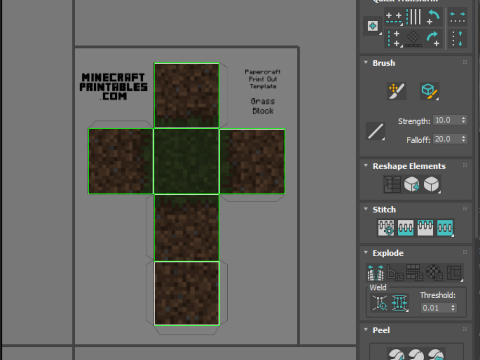Collapse the Peel rollout

(x=366, y=330)
